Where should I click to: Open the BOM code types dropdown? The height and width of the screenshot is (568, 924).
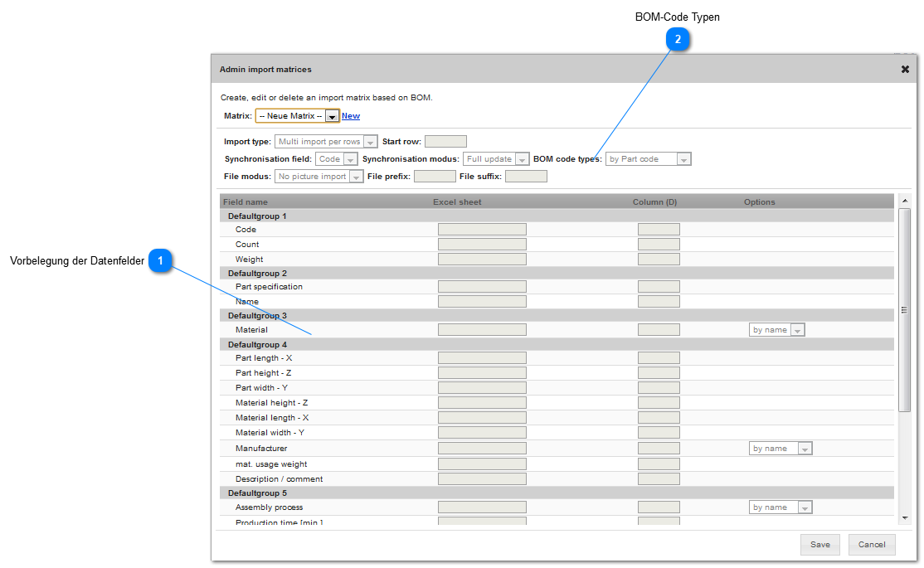648,159
